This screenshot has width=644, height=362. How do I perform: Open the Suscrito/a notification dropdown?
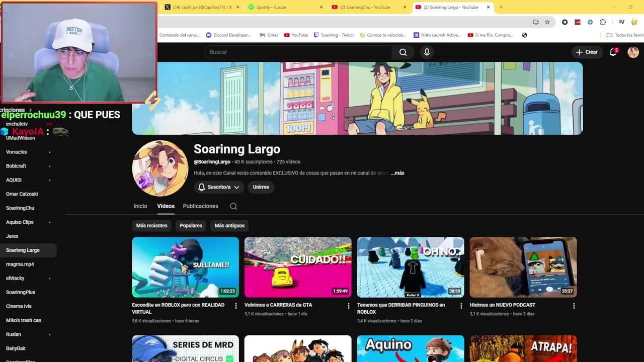point(219,187)
